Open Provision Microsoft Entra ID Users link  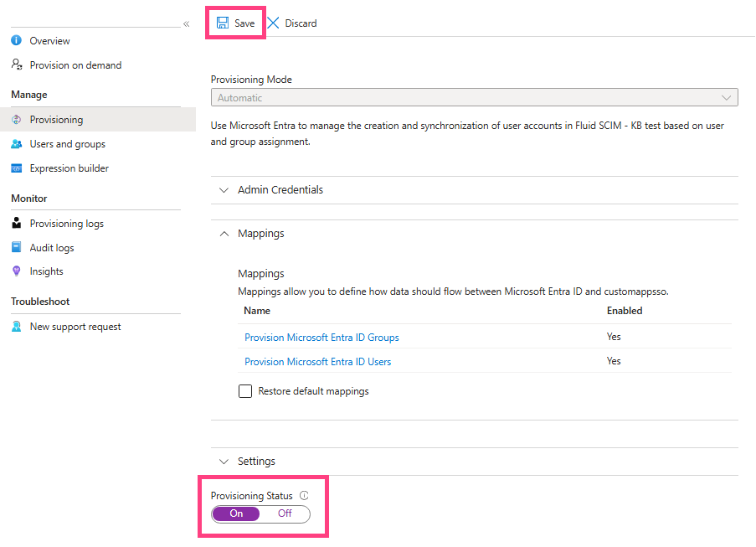click(x=318, y=361)
